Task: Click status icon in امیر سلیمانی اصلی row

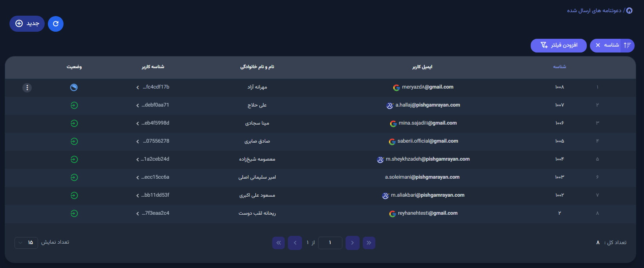Action: (74, 177)
